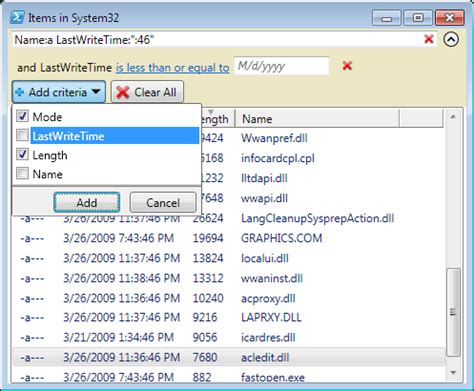Click the PowerShell icon in title bar
Image resolution: width=474 pixels, height=391 pixels.
[17, 17]
